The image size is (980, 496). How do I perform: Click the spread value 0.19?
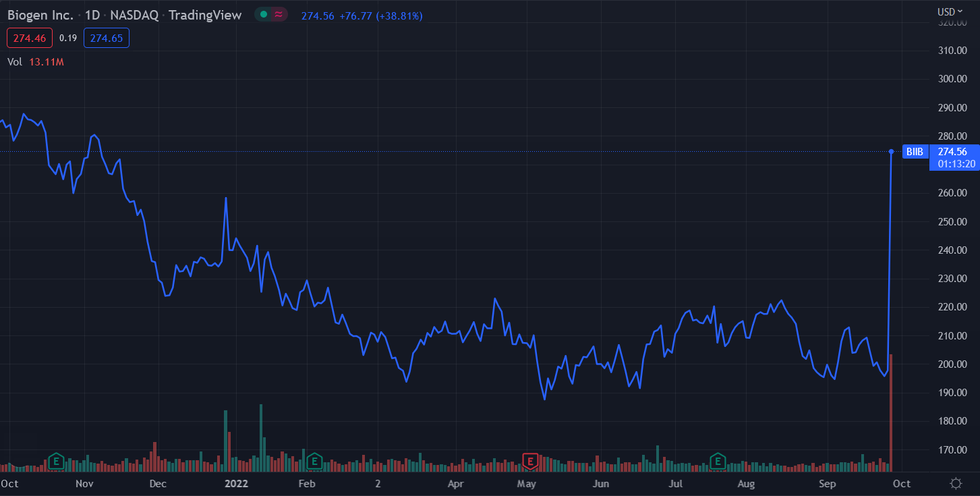(x=68, y=38)
